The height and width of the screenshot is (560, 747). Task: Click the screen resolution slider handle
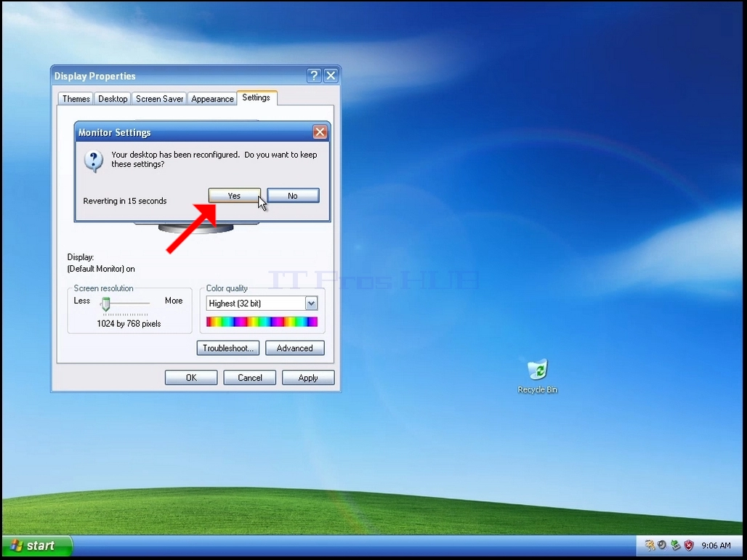(x=106, y=304)
